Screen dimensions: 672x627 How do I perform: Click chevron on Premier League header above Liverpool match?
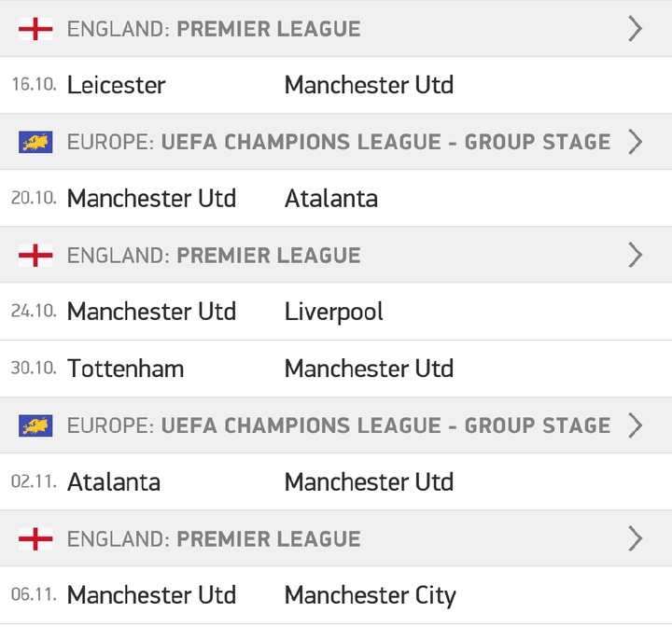click(636, 255)
